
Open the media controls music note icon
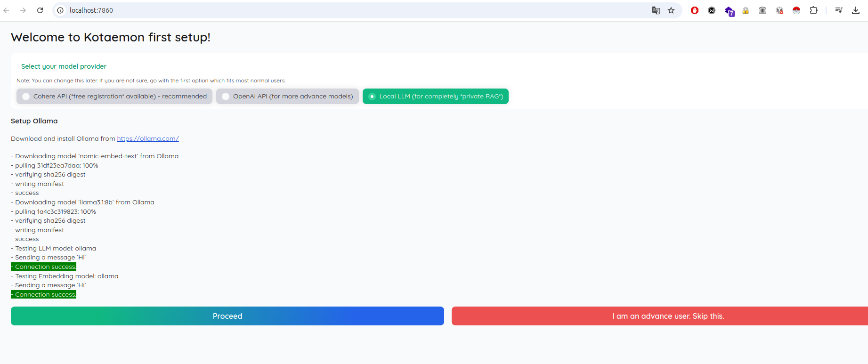click(x=839, y=10)
